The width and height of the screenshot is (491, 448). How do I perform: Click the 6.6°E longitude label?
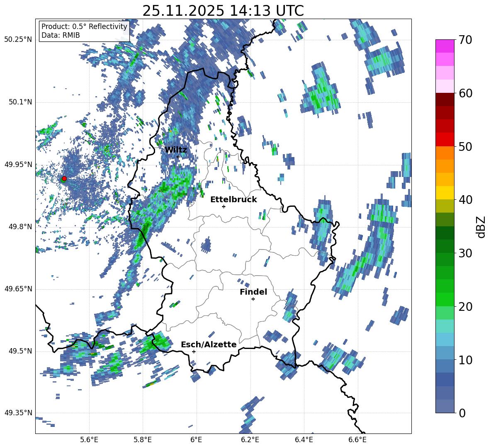pos(357,440)
